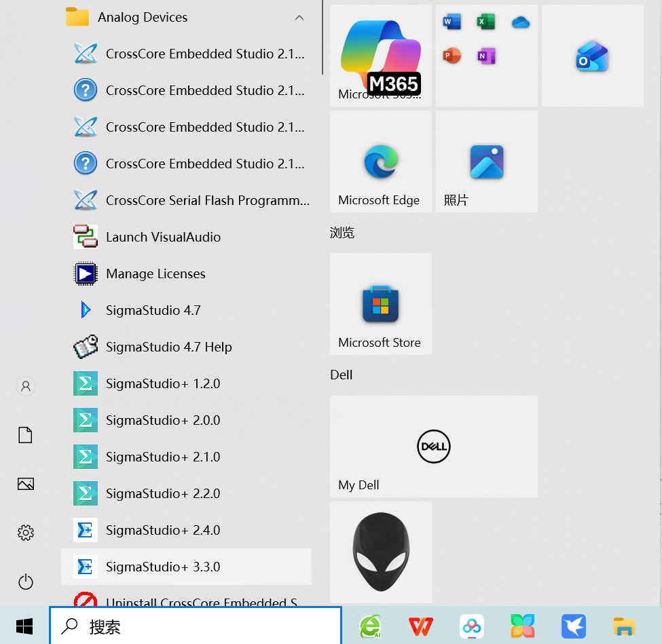Open the green e browser taskbar icon
Image resolution: width=662 pixels, height=644 pixels.
[370, 626]
